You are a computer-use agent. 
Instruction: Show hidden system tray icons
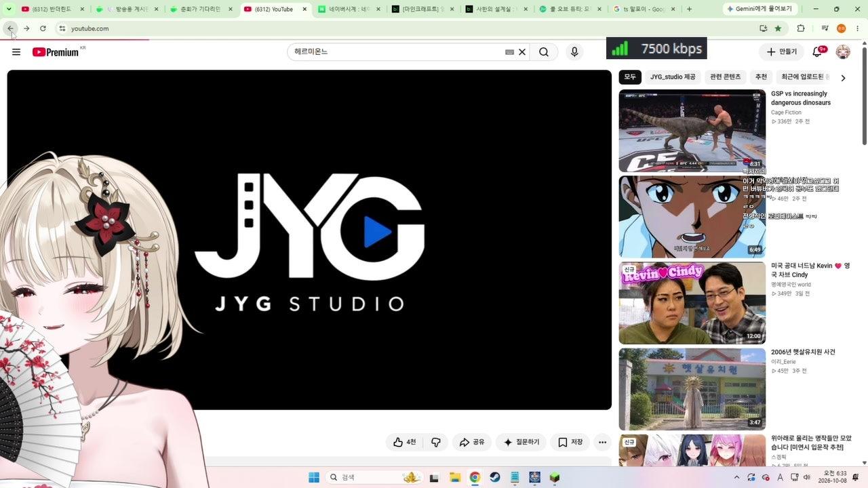point(737,477)
